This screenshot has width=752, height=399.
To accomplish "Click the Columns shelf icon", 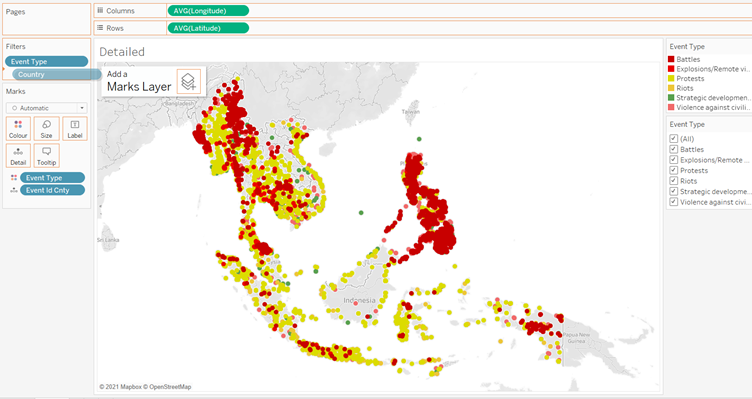I will (x=100, y=10).
